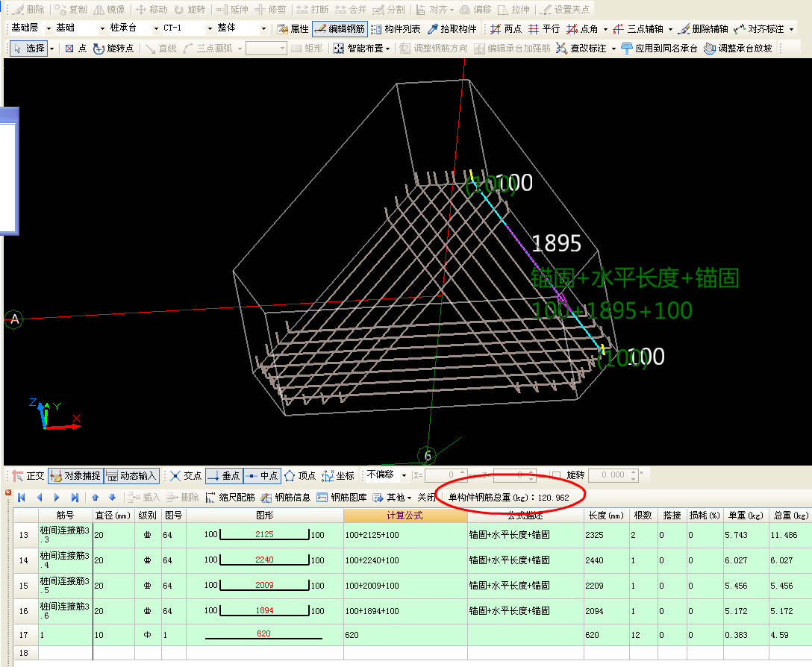
Task: Toggle 顶点 vertex snap
Action: pos(300,475)
